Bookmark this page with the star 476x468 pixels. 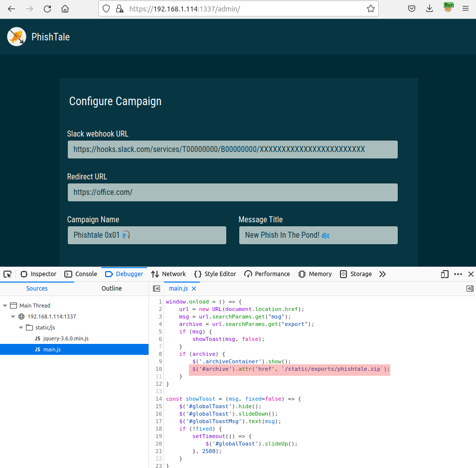tap(371, 8)
